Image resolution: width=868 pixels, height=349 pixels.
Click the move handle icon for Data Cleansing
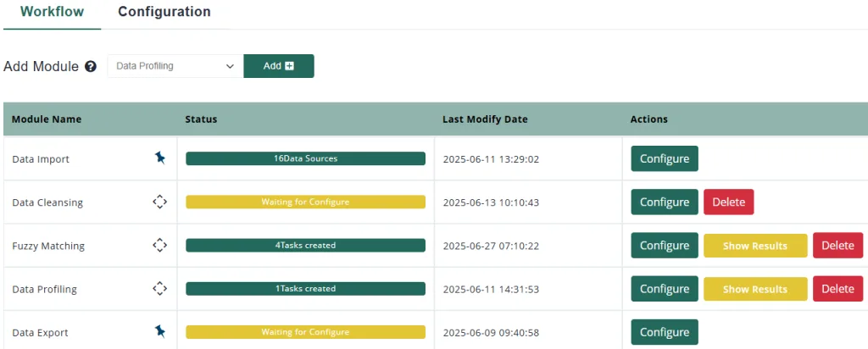point(159,202)
